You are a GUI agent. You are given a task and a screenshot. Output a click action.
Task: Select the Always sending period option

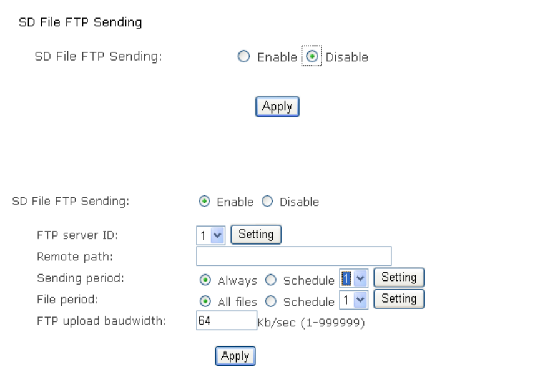(x=203, y=278)
